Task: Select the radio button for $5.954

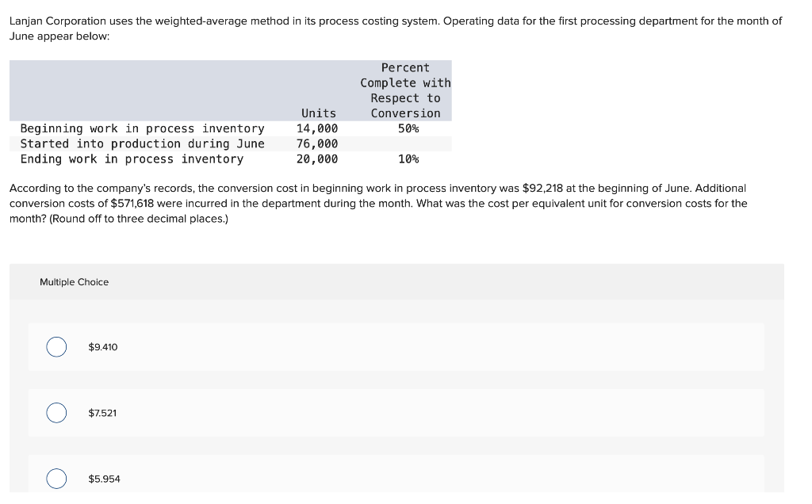Action: coord(56,478)
